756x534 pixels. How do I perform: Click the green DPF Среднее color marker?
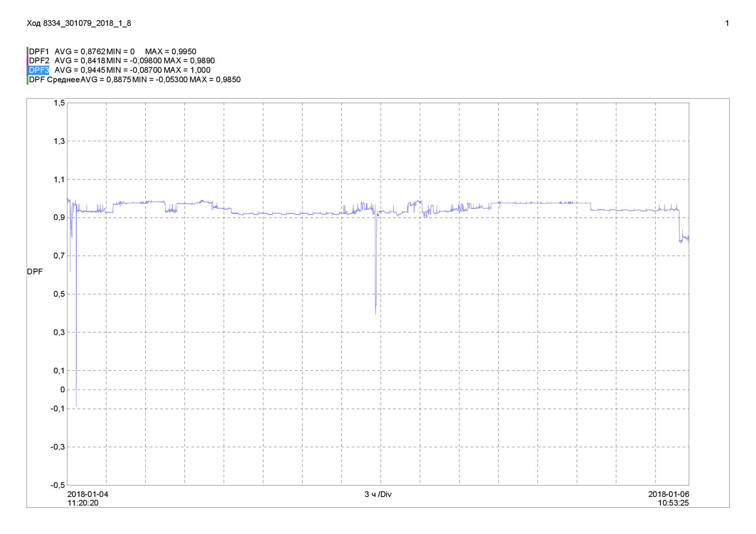[28, 80]
